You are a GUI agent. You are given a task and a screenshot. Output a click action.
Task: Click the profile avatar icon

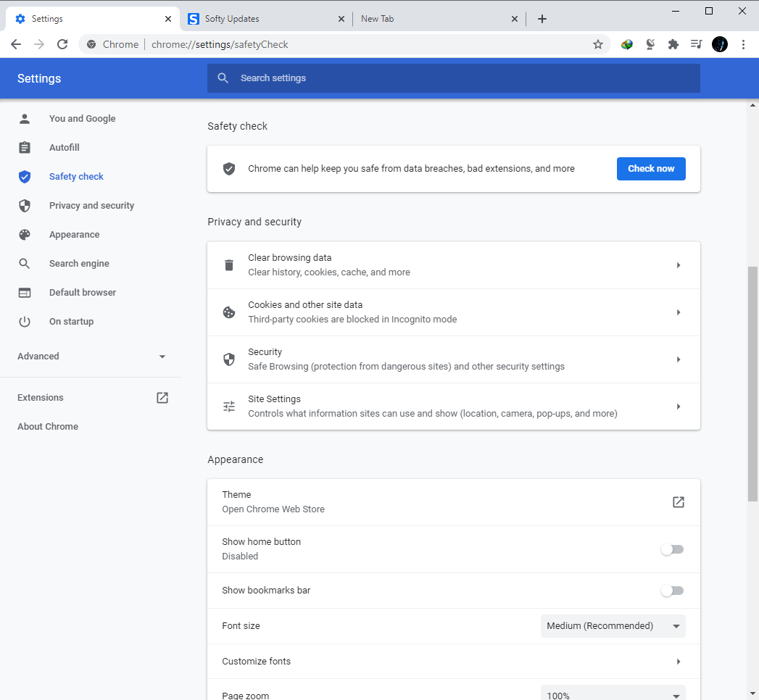pos(719,44)
